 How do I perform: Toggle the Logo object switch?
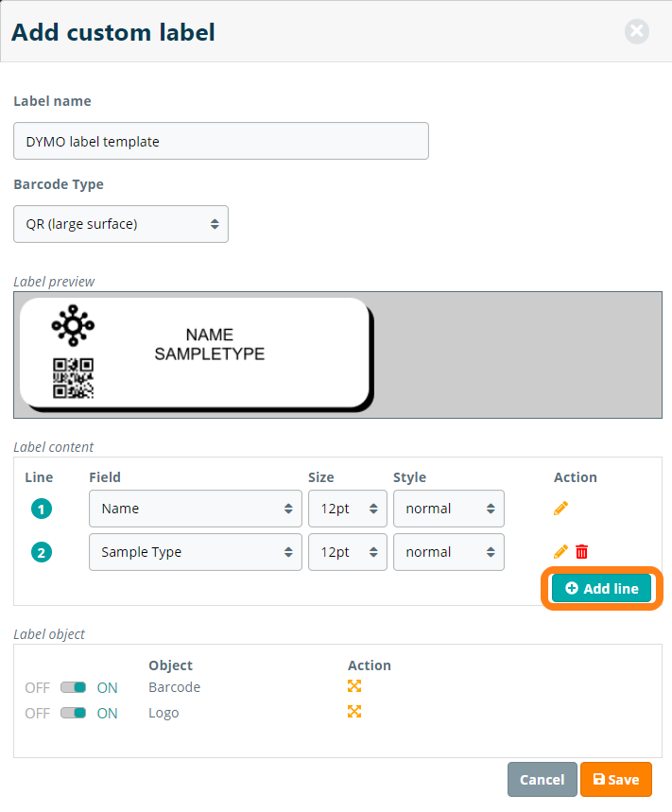click(74, 713)
